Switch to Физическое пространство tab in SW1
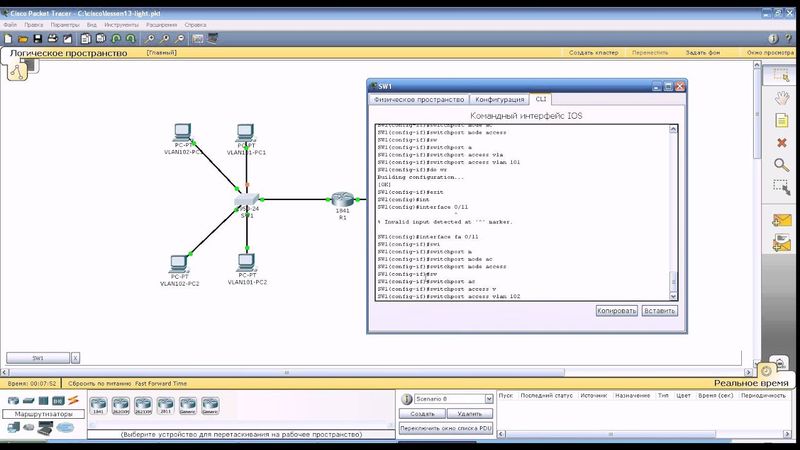The height and width of the screenshot is (450, 800). click(x=419, y=99)
